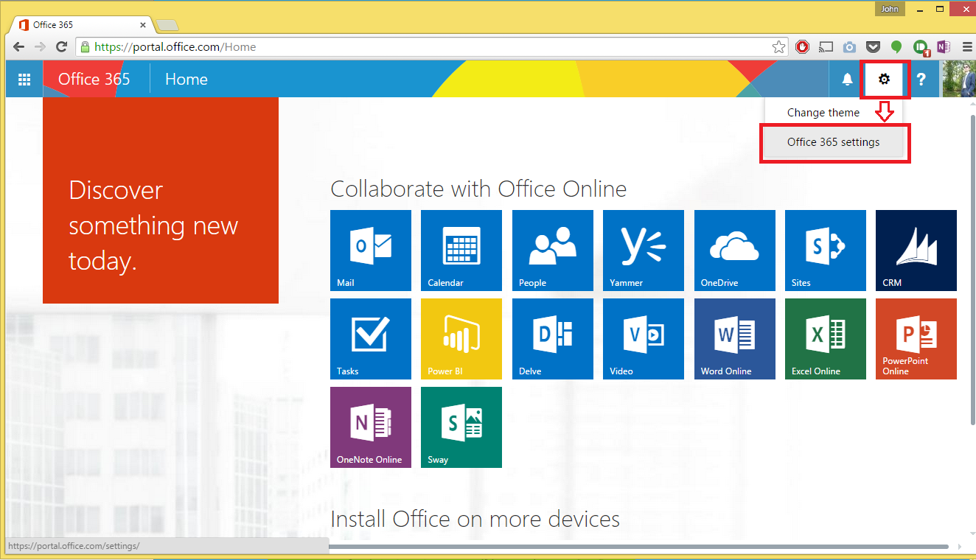Click the Home navigation link
The image size is (976, 560).
186,79
